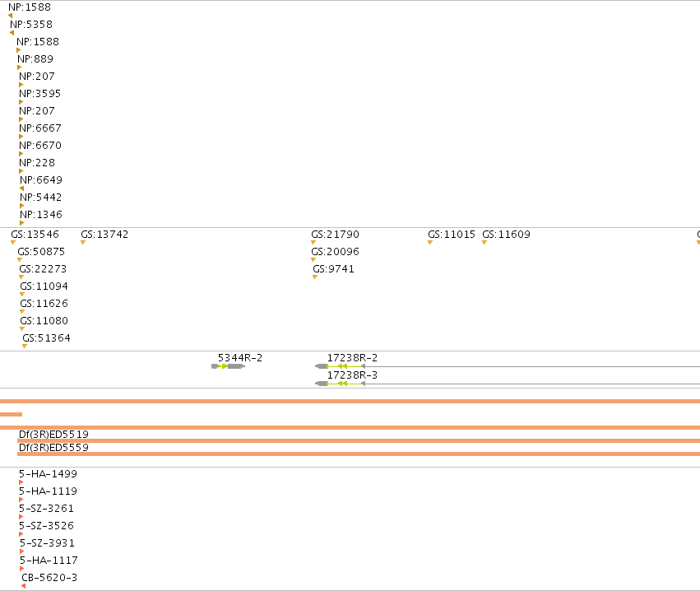The image size is (700, 591).
Task: Select the short orange deficiency bar
Action: pyautogui.click(x=12, y=415)
